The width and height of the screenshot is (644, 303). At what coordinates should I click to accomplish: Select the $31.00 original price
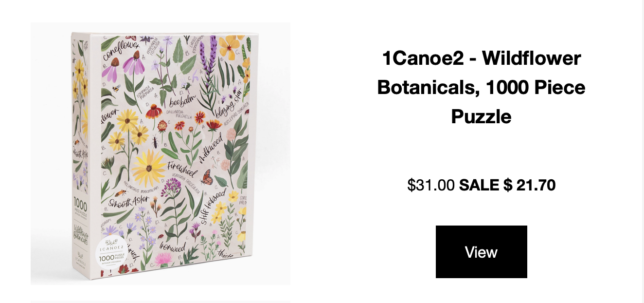[x=431, y=185]
